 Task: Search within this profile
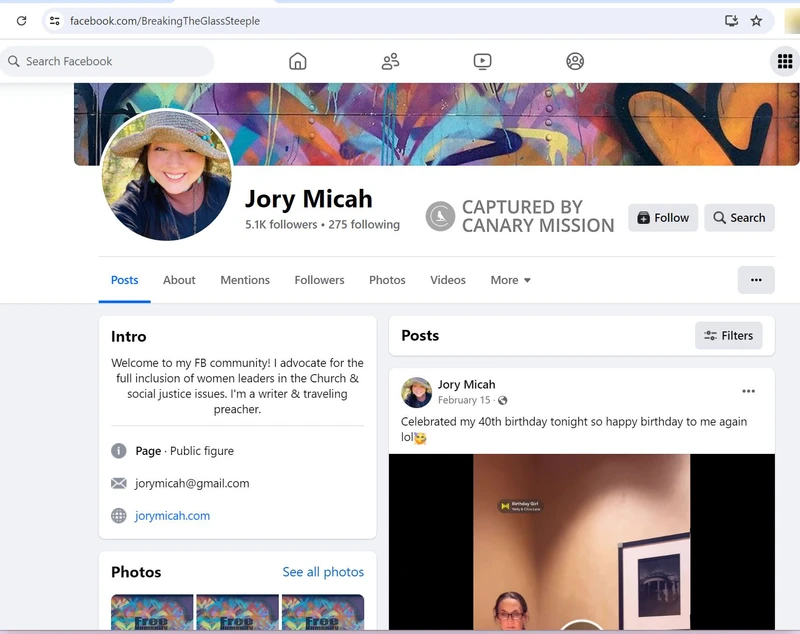[739, 218]
